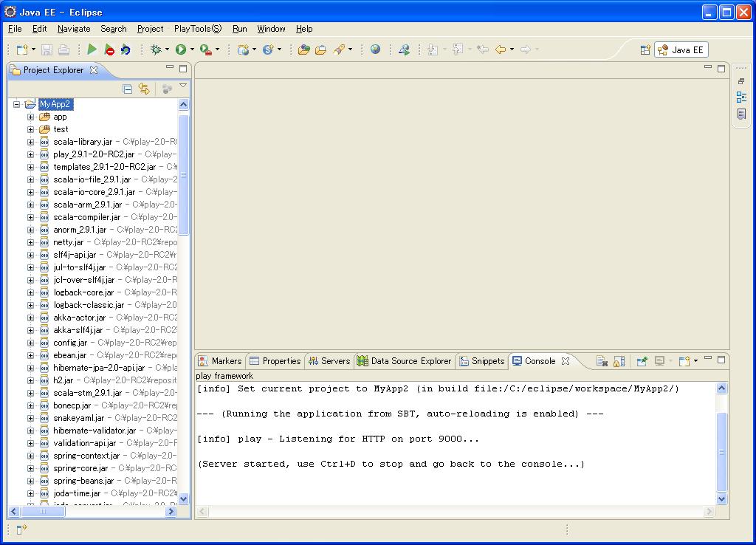The height and width of the screenshot is (545, 756).
Task: Click the New Servlet 'S' icon
Action: point(268,49)
